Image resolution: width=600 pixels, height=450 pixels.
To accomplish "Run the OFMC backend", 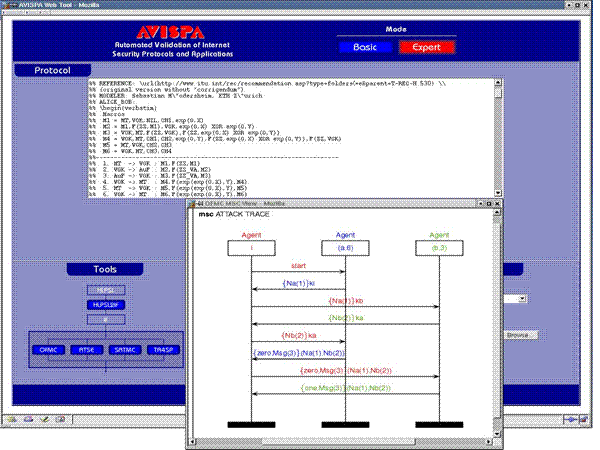I will 48,350.
